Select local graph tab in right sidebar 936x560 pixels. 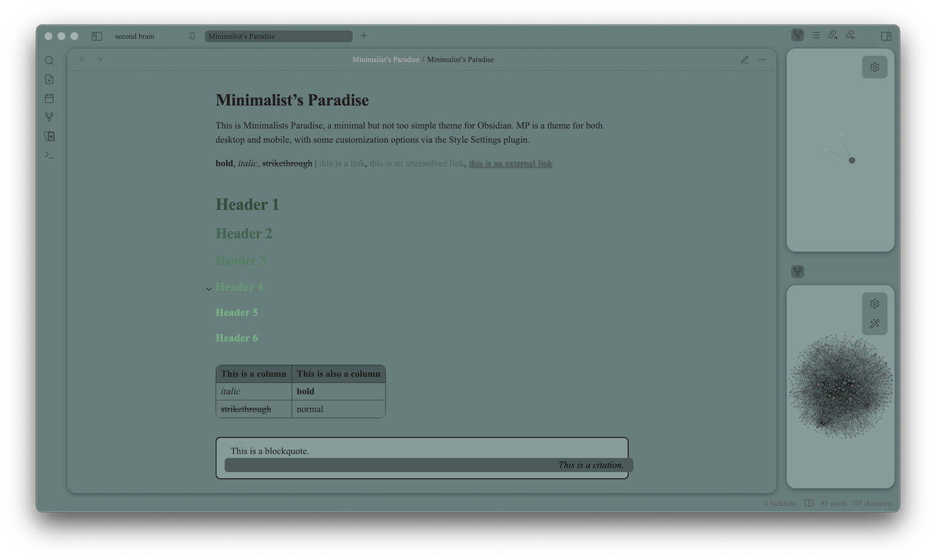pos(798,35)
